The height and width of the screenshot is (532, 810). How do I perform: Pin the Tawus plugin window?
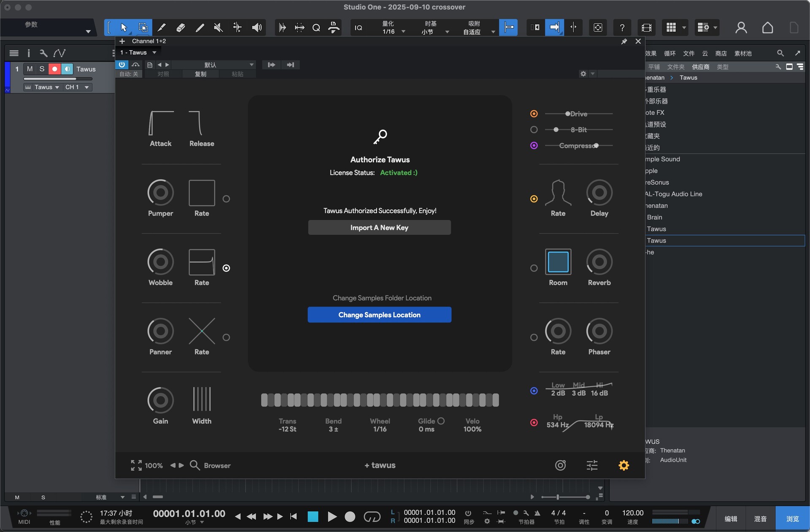[624, 41]
